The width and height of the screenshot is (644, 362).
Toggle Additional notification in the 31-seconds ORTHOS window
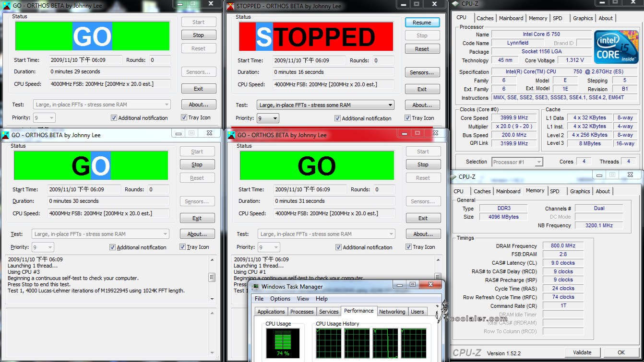pos(339,247)
